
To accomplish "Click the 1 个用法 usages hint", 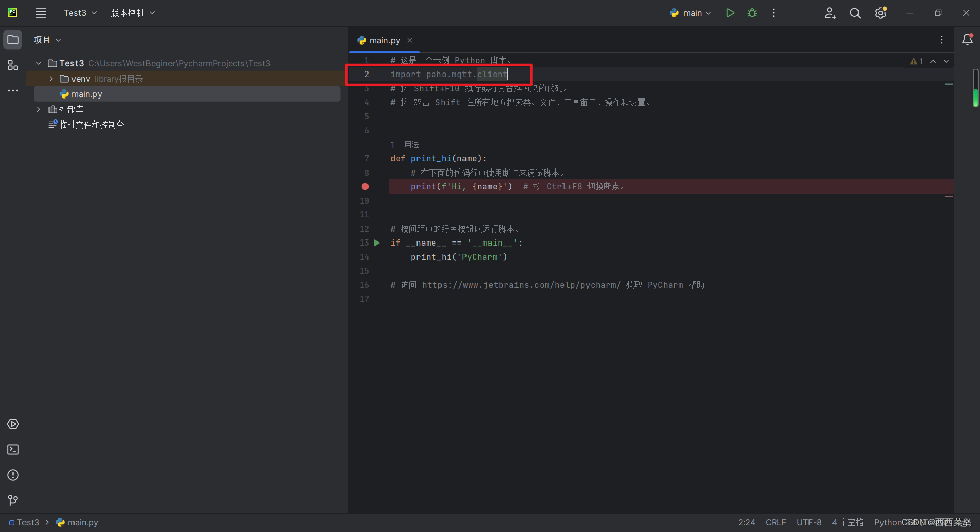I will click(x=405, y=145).
